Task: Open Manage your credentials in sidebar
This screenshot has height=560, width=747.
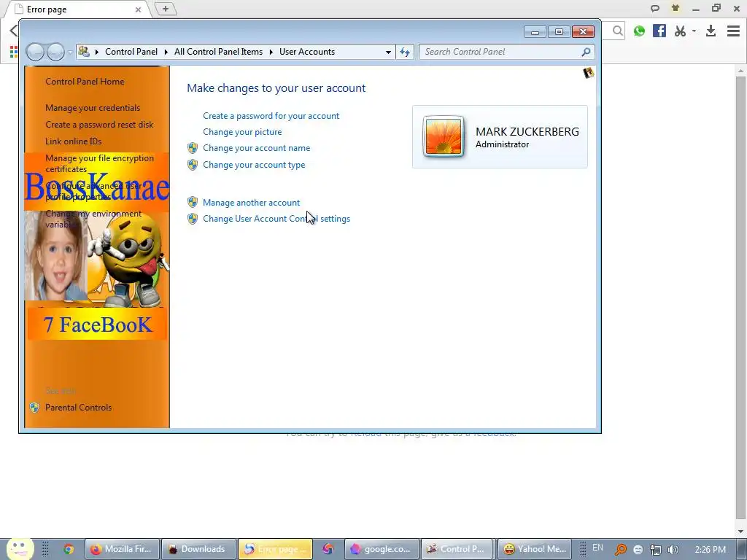Action: tap(93, 108)
